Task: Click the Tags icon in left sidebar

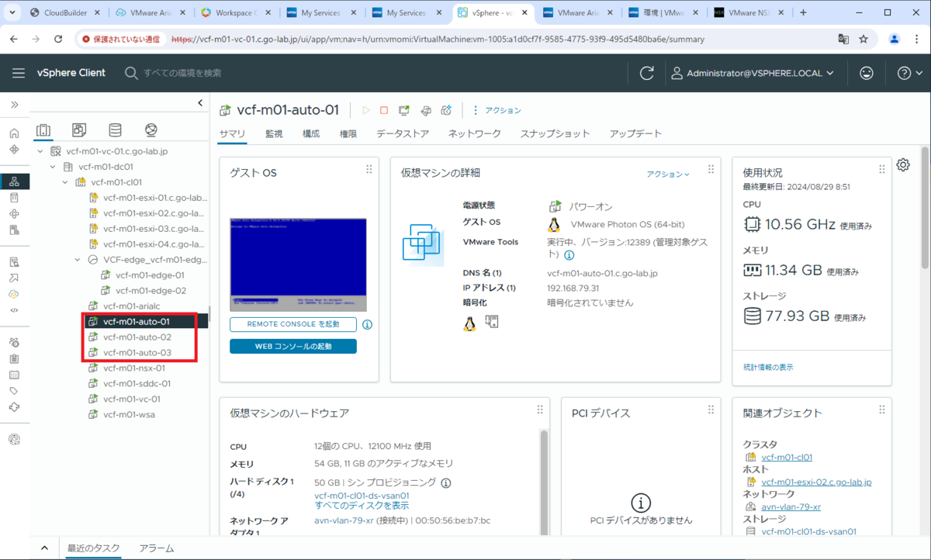Action: pos(14,391)
